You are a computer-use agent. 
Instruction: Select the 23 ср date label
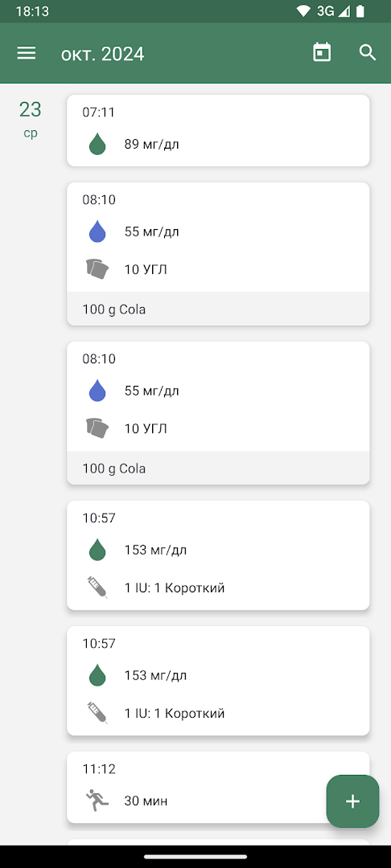click(x=31, y=119)
